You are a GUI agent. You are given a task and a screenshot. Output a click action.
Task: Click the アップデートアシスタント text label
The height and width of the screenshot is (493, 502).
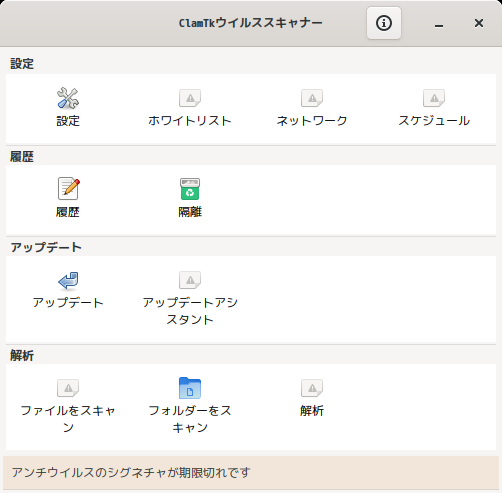(190, 311)
